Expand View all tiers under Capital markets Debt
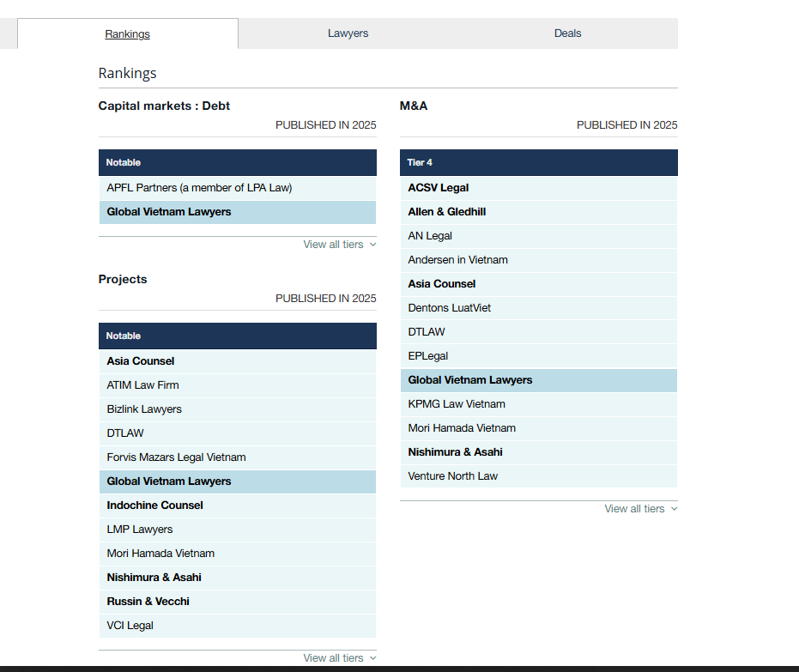Image resolution: width=799 pixels, height=672 pixels. click(x=339, y=245)
